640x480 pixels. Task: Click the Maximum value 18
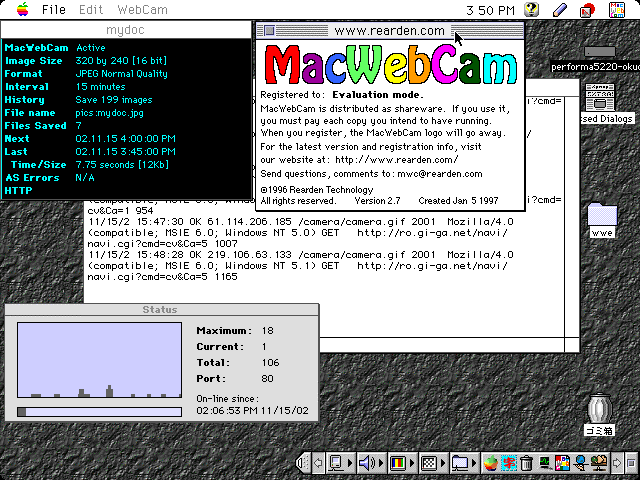[268, 331]
